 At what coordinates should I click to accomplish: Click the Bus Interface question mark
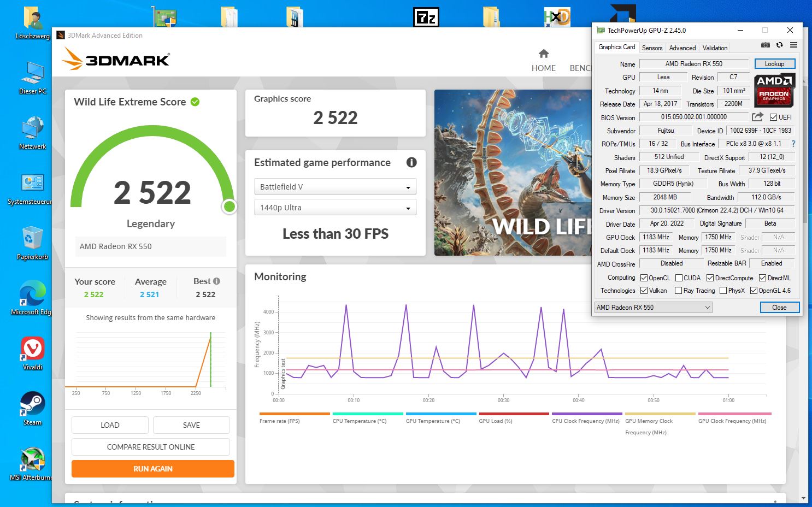[x=793, y=144]
